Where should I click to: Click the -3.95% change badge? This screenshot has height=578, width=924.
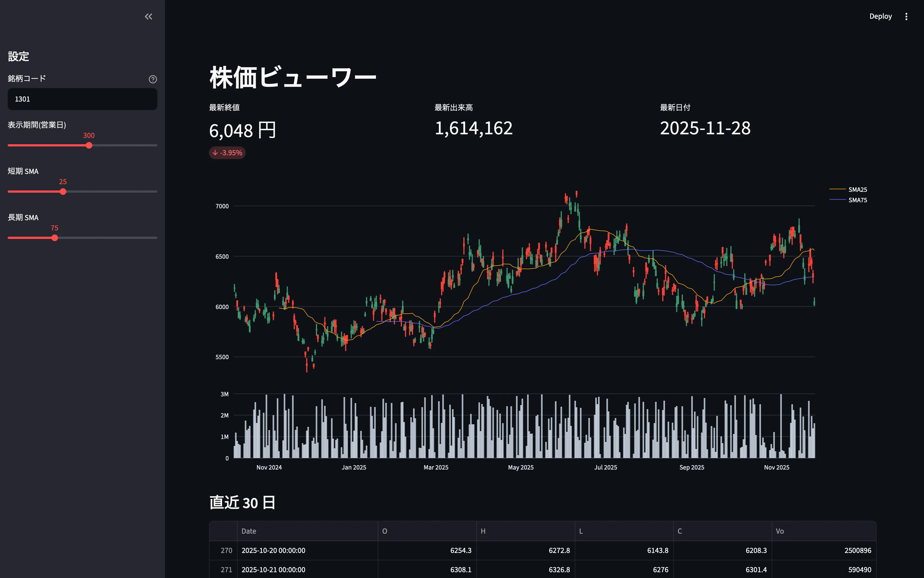coord(227,152)
